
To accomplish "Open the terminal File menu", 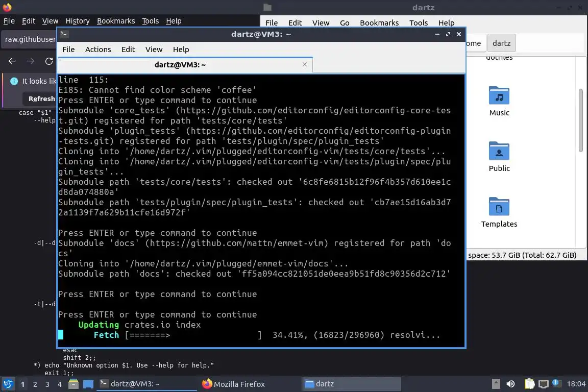I will click(68, 50).
